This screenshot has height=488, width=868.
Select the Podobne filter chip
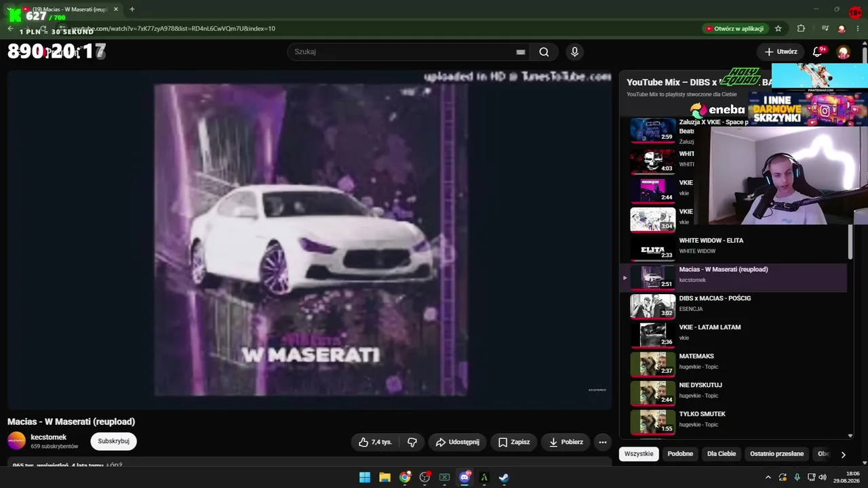pos(680,454)
